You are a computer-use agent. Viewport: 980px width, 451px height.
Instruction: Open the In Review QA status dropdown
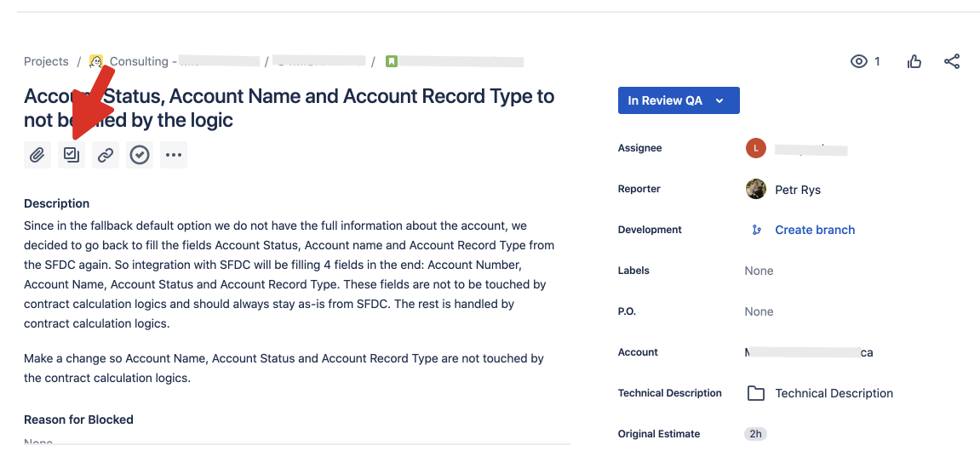click(678, 100)
